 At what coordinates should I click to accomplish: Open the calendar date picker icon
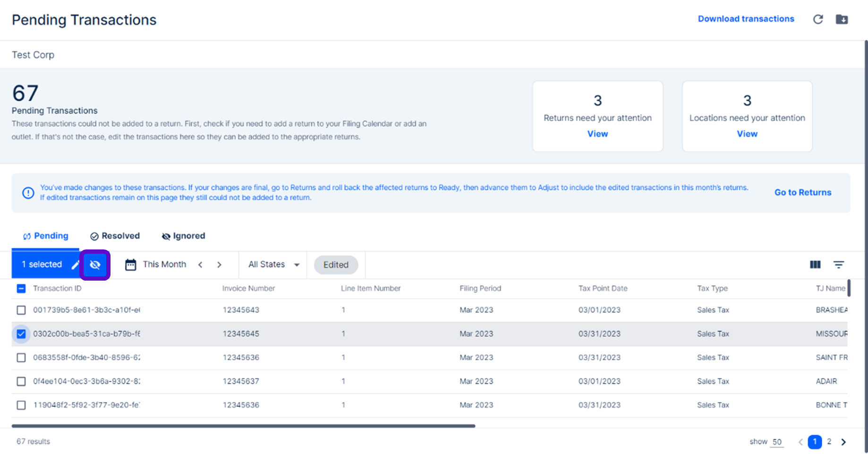tap(130, 265)
